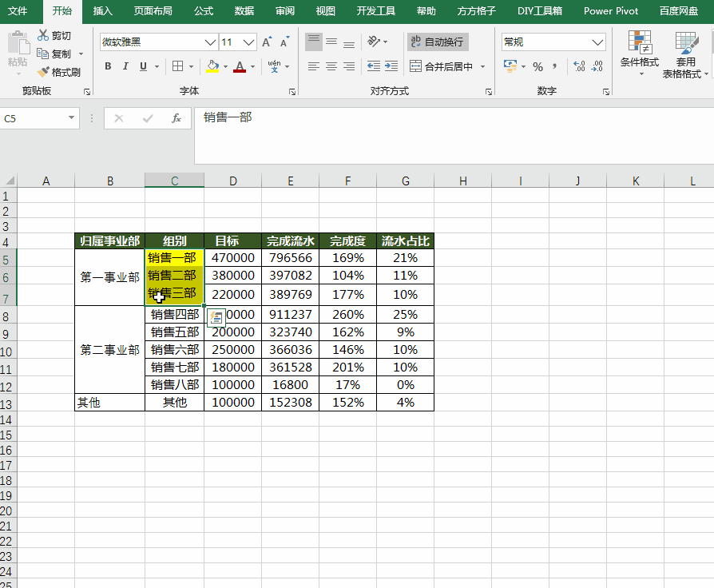Viewport: 714px width, 588px height.
Task: Open the Name Box dropdown arrow
Action: [x=72, y=118]
